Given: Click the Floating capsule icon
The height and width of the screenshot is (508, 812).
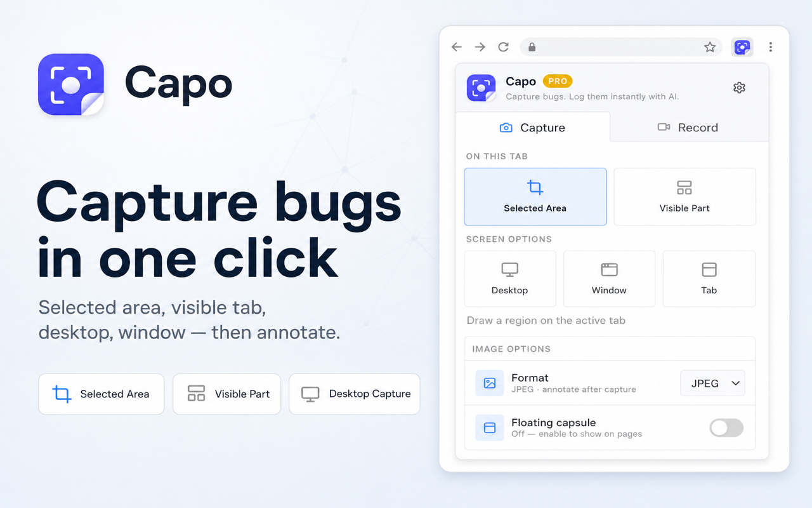Looking at the screenshot, I should [x=490, y=428].
